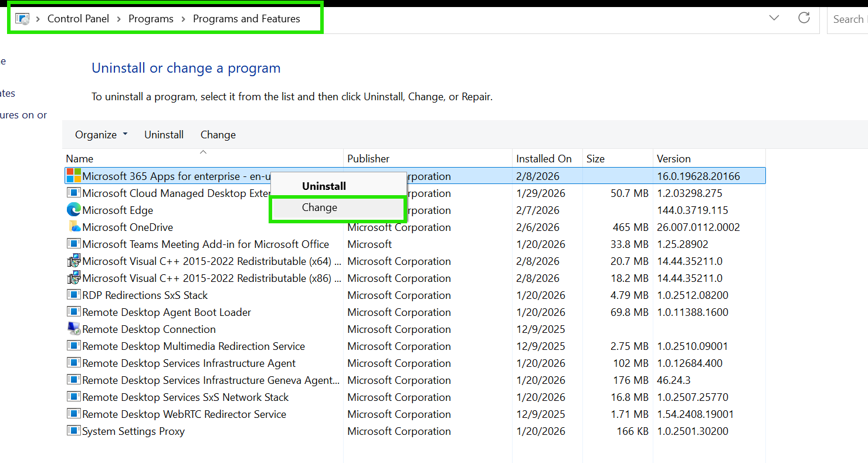Click the Uninstall toolbar button
The width and height of the screenshot is (868, 463).
(164, 135)
